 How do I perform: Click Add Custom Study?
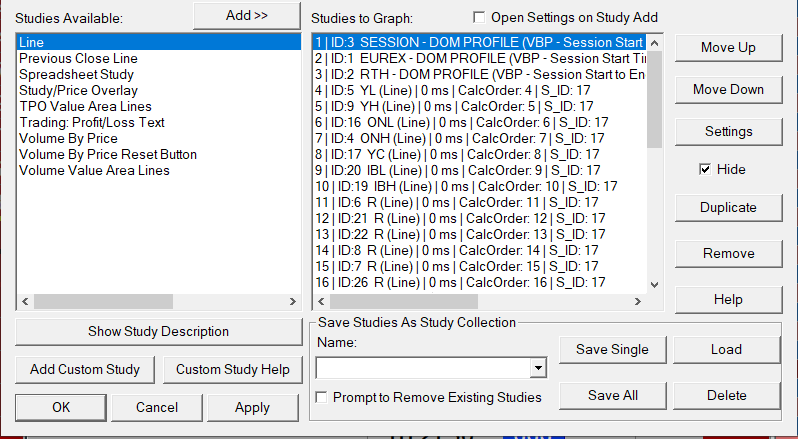85,369
